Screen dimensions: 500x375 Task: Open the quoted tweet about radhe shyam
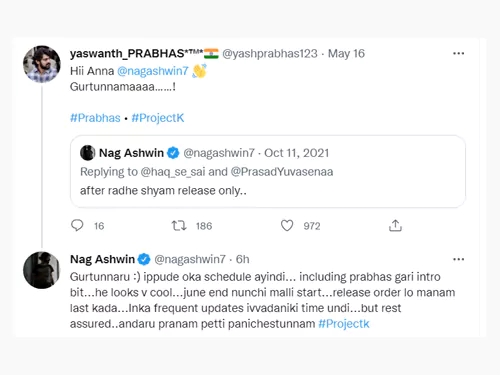268,171
